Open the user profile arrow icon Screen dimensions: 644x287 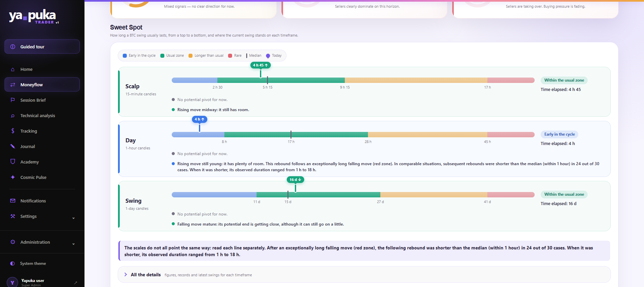click(x=75, y=283)
